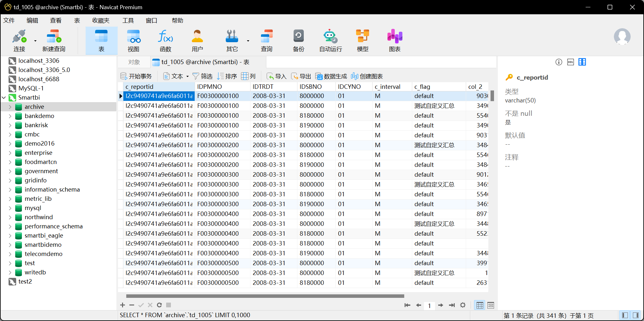Collapse the Smartbi connection tree
The image size is (644, 321).
(4, 97)
